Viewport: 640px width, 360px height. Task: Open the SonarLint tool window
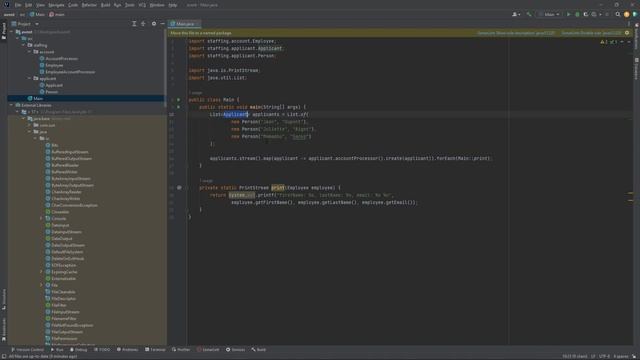[208, 350]
